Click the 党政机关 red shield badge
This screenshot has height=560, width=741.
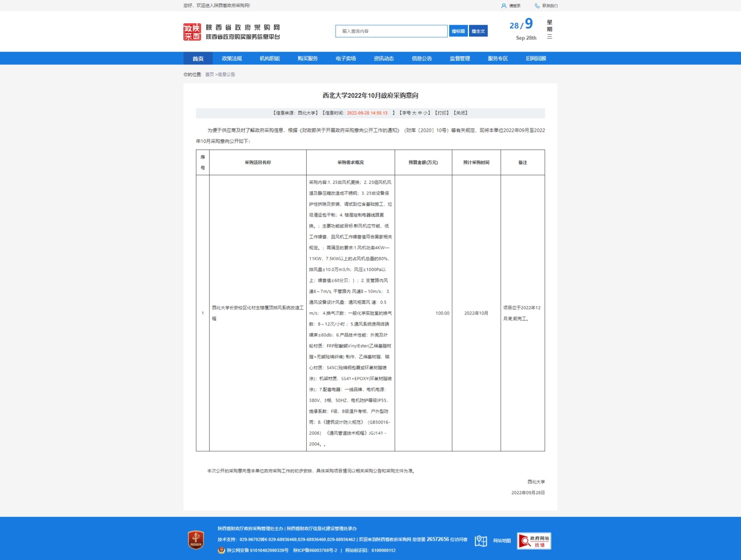pyautogui.click(x=196, y=540)
